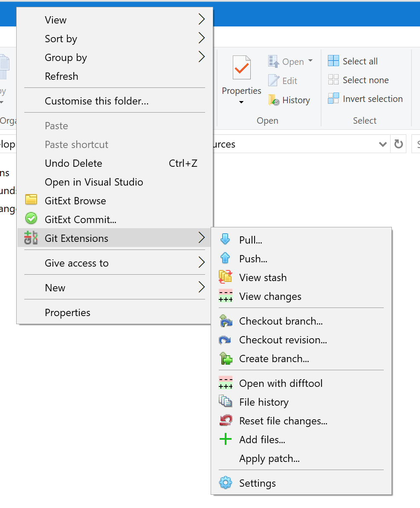Click the Push arrow icon
Screen dimensions: 420x508
[225, 258]
